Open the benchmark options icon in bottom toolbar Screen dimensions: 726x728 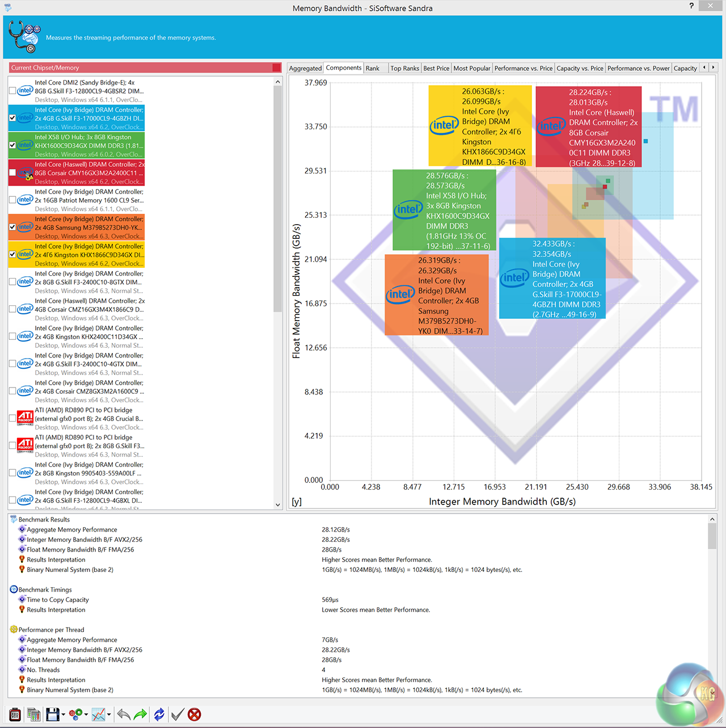click(x=15, y=714)
